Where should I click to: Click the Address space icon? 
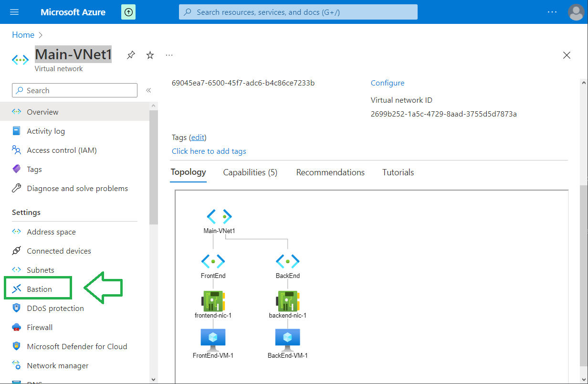(17, 232)
